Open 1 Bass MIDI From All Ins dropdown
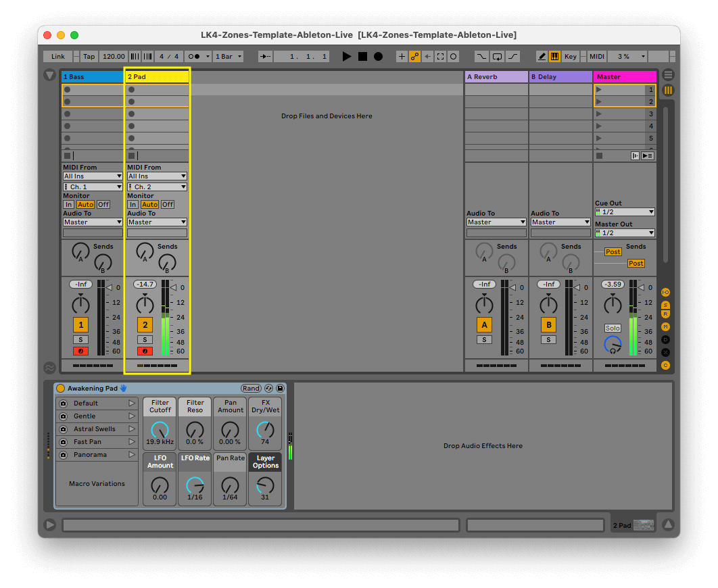 point(93,176)
